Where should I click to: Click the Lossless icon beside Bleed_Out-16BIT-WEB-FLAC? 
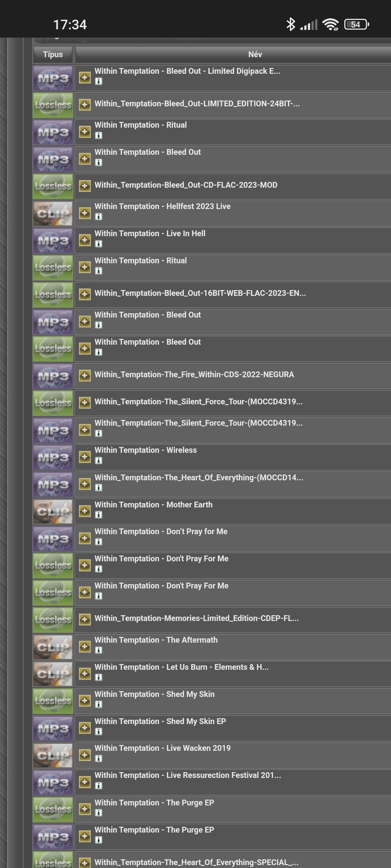53,295
